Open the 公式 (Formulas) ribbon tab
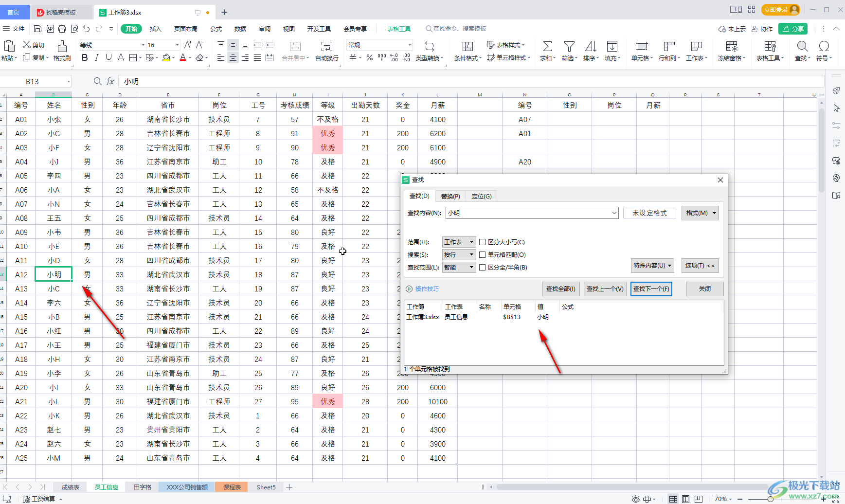 tap(216, 29)
